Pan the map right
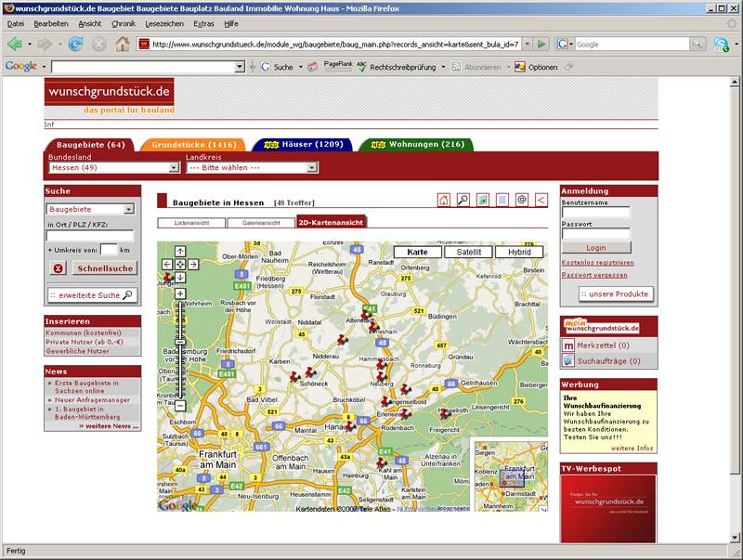The width and height of the screenshot is (743, 560). [193, 264]
